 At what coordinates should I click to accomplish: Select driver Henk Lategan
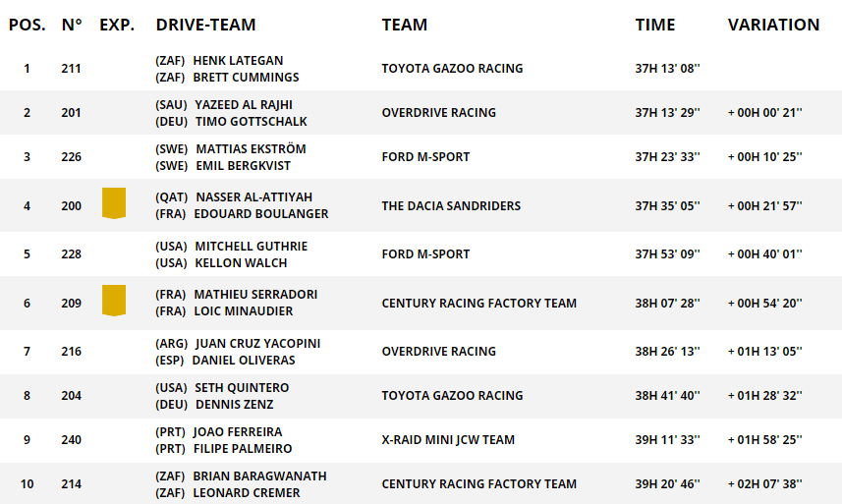(x=236, y=60)
